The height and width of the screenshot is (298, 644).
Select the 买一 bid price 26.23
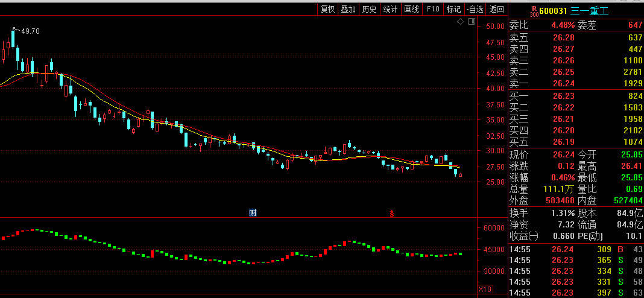click(x=563, y=96)
